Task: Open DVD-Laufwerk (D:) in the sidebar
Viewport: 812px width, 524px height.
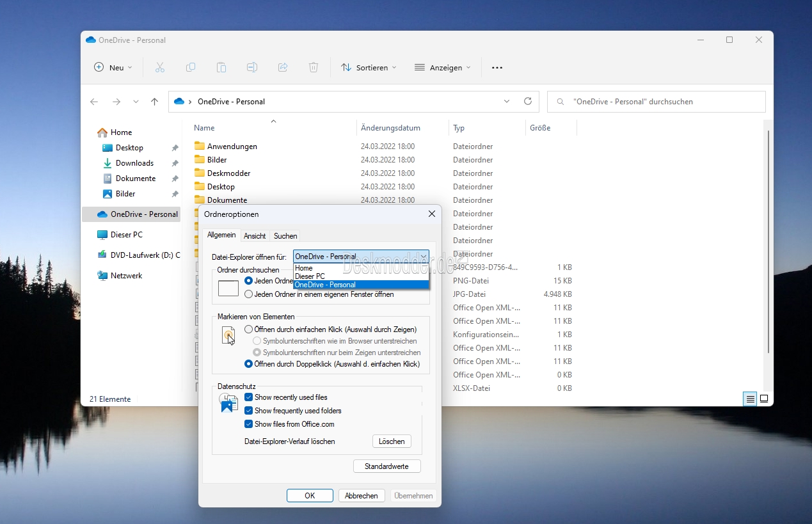Action: (138, 255)
